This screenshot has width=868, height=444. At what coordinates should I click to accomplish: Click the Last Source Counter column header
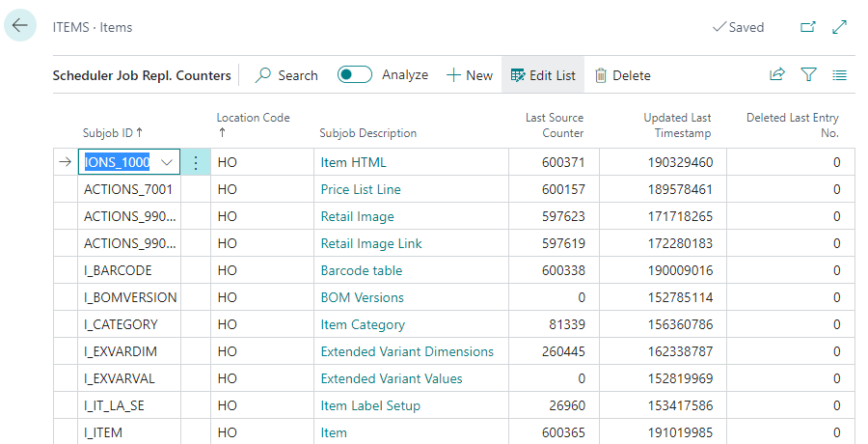tap(554, 125)
